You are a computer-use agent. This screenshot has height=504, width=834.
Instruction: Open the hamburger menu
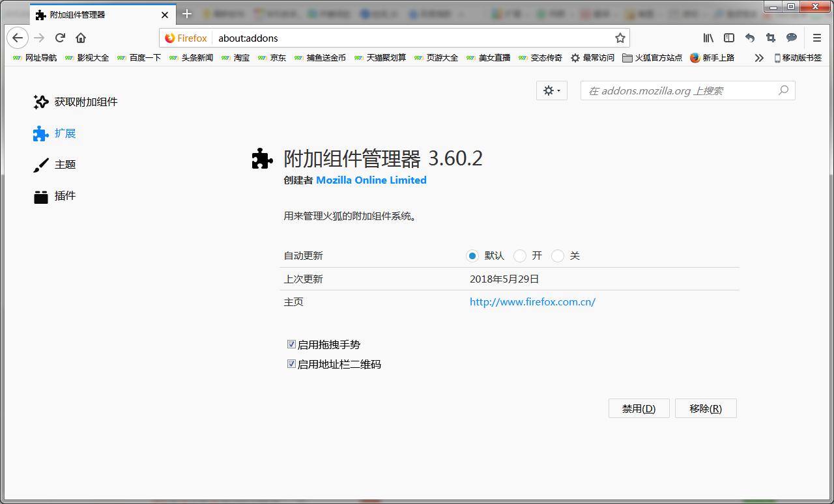[x=816, y=38]
